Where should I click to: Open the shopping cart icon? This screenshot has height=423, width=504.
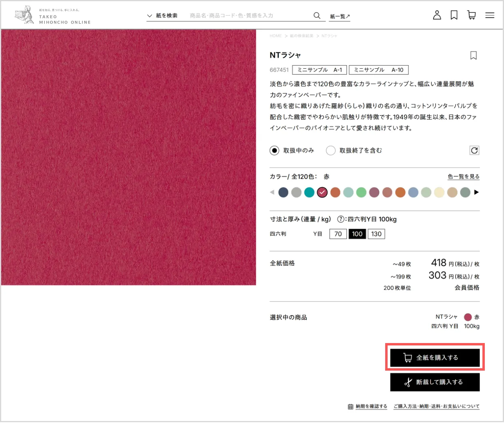472,15
